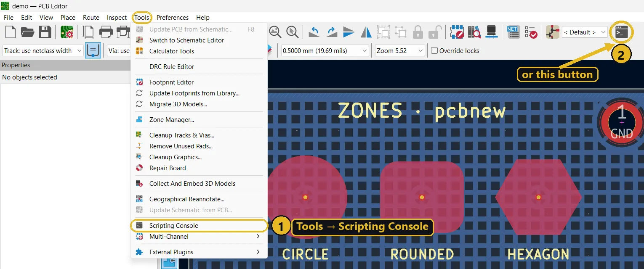Choose Footprint Editor from Tools menu
This screenshot has width=644, height=269.
199,82
